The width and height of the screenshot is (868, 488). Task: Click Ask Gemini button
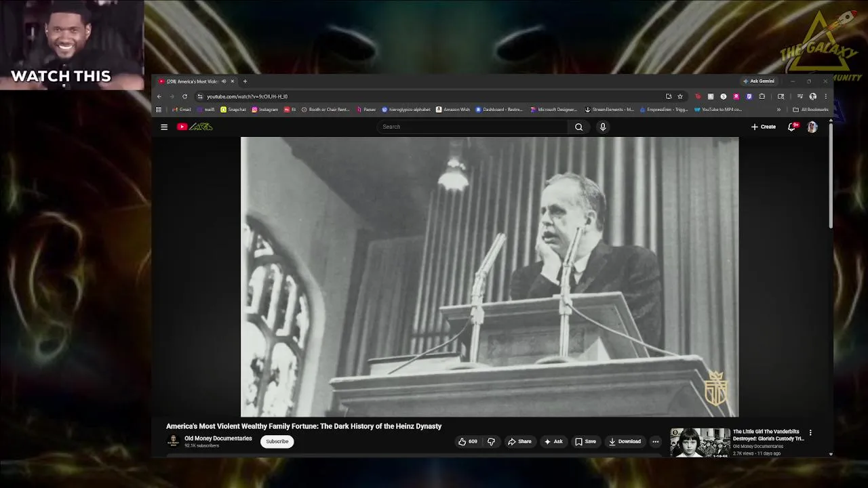point(758,81)
